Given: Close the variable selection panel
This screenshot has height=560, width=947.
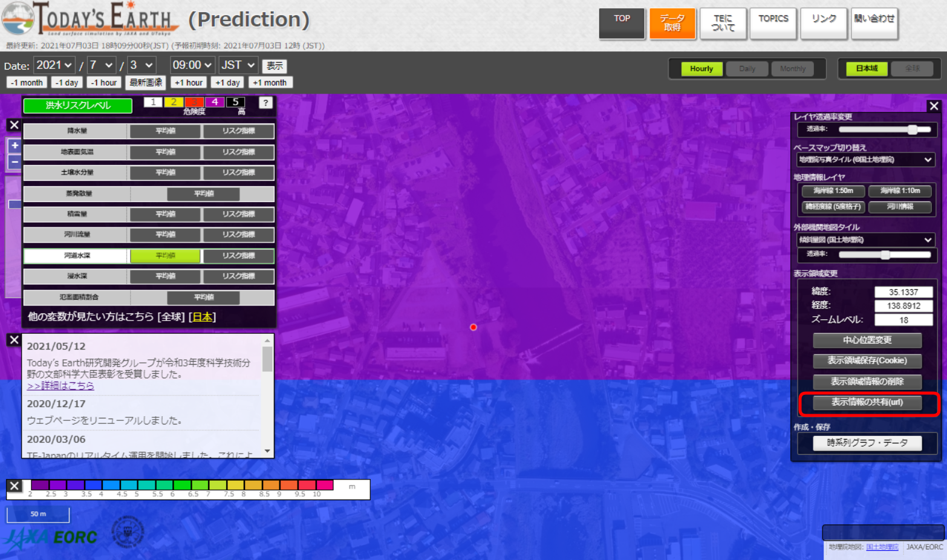Looking at the screenshot, I should coord(14,125).
